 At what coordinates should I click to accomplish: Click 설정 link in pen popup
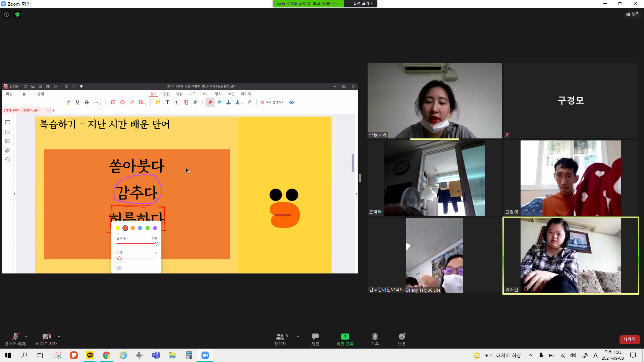coord(119,268)
